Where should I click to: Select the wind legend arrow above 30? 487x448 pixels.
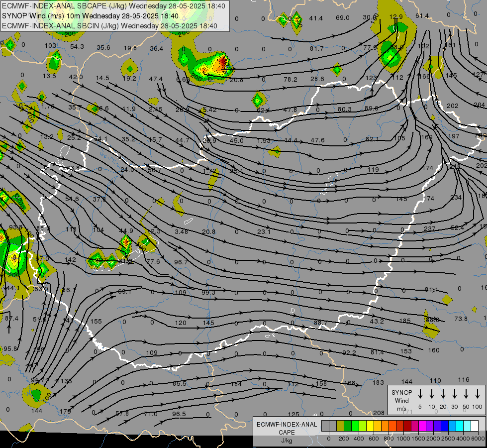click(455, 394)
